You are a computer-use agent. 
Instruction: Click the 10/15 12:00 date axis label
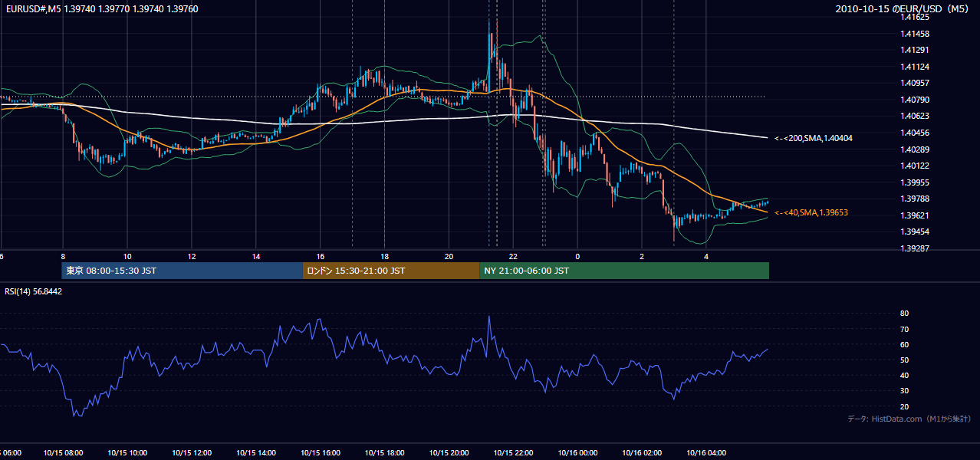[192, 452]
